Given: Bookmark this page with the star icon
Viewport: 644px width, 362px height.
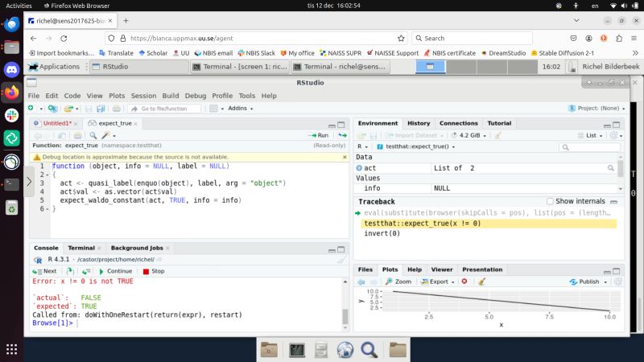Looking at the screenshot, I should click(x=401, y=38).
